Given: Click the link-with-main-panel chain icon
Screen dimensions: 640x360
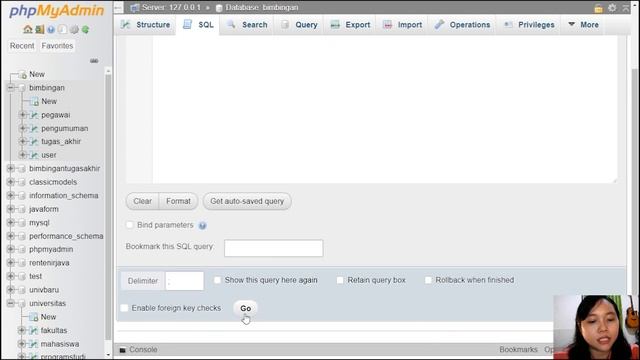Looking at the screenshot, I should pos(94,61).
